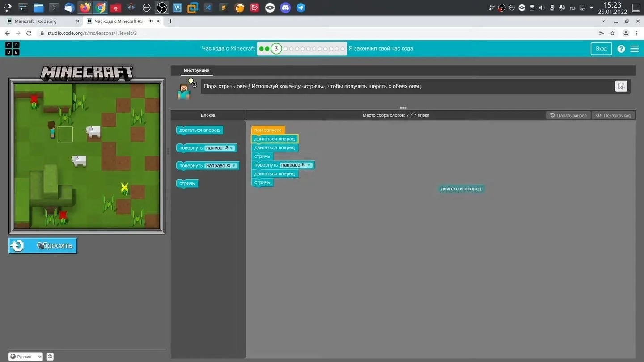644x362 pixels.
Task: Click the Code.org logo icon
Action: tap(13, 48)
